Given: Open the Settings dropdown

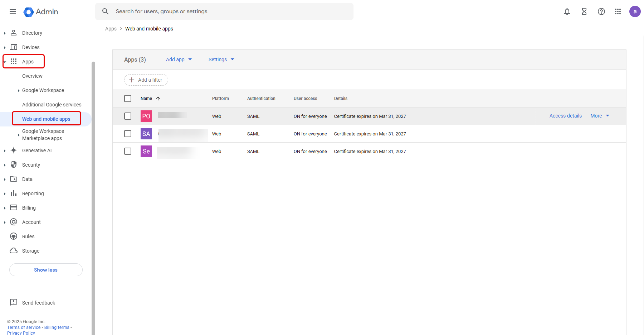Looking at the screenshot, I should pyautogui.click(x=221, y=59).
